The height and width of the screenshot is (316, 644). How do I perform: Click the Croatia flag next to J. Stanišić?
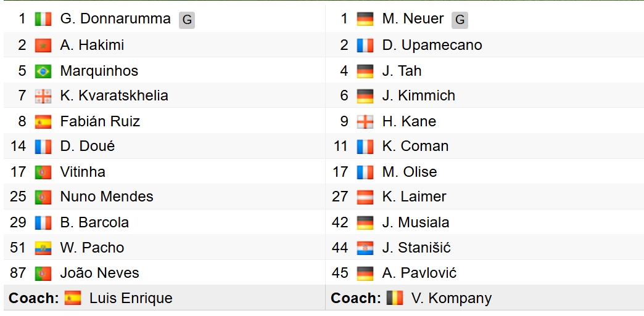click(365, 248)
